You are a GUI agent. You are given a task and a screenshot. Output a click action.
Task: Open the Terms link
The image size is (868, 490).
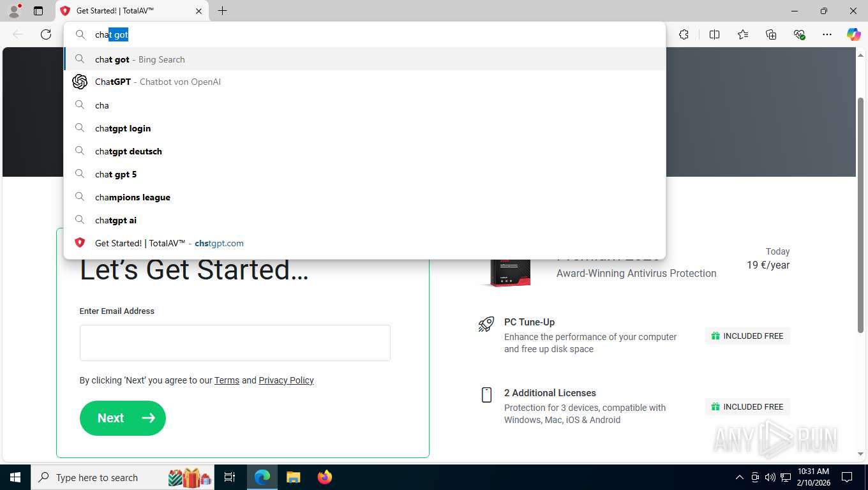pos(227,380)
